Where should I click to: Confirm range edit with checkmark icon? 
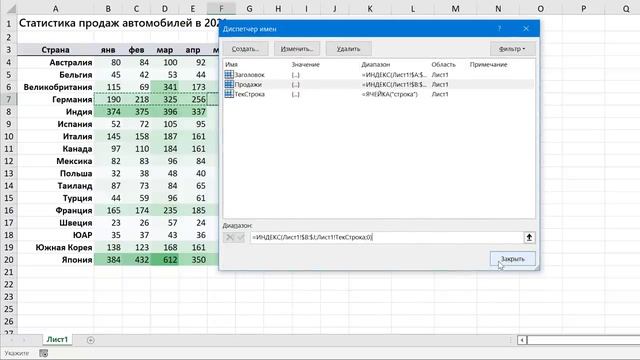pyautogui.click(x=240, y=237)
